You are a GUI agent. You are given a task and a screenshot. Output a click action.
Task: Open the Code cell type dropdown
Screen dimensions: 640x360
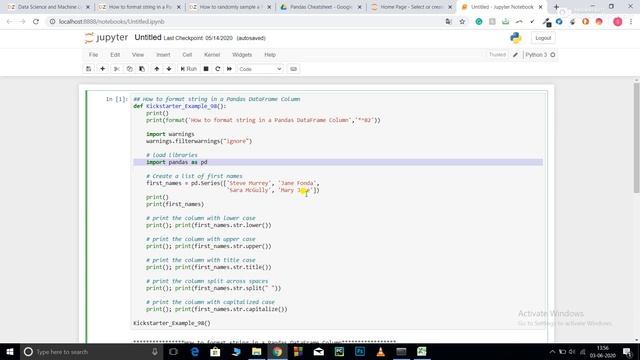click(x=260, y=69)
